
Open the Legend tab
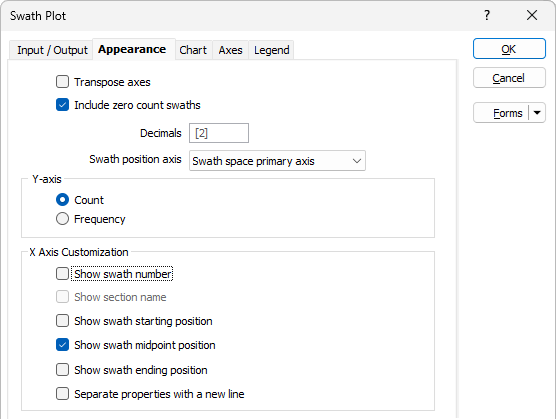click(x=271, y=50)
